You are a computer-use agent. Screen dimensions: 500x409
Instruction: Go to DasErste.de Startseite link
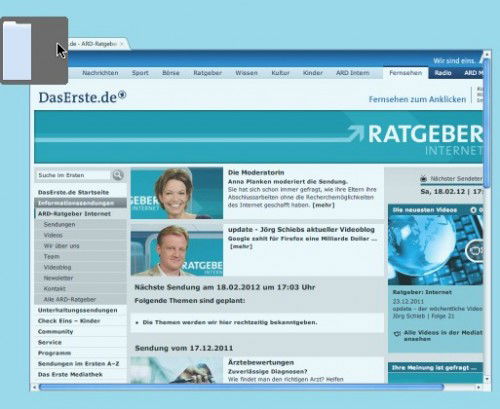(73, 192)
